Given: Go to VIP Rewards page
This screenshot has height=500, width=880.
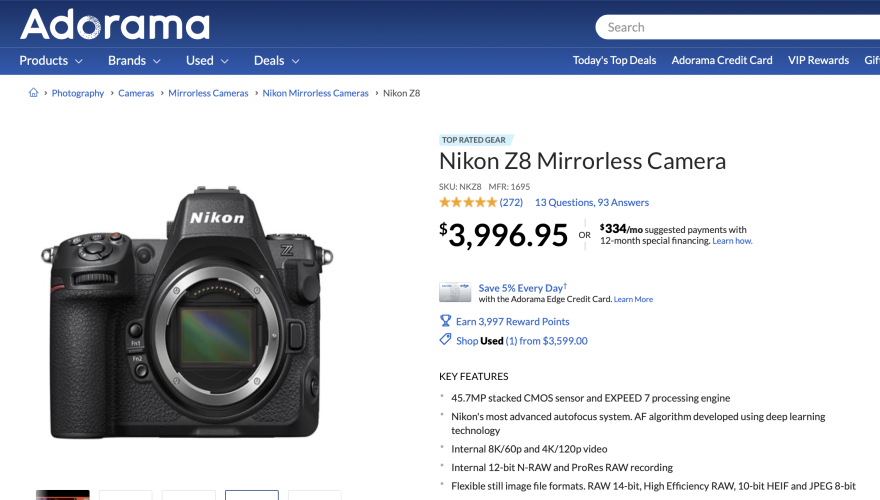Looking at the screenshot, I should coord(818,60).
